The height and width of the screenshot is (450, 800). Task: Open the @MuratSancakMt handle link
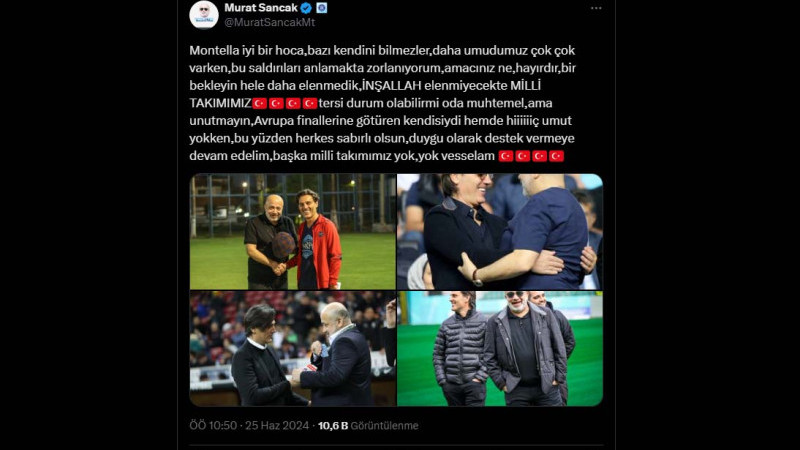pos(269,22)
